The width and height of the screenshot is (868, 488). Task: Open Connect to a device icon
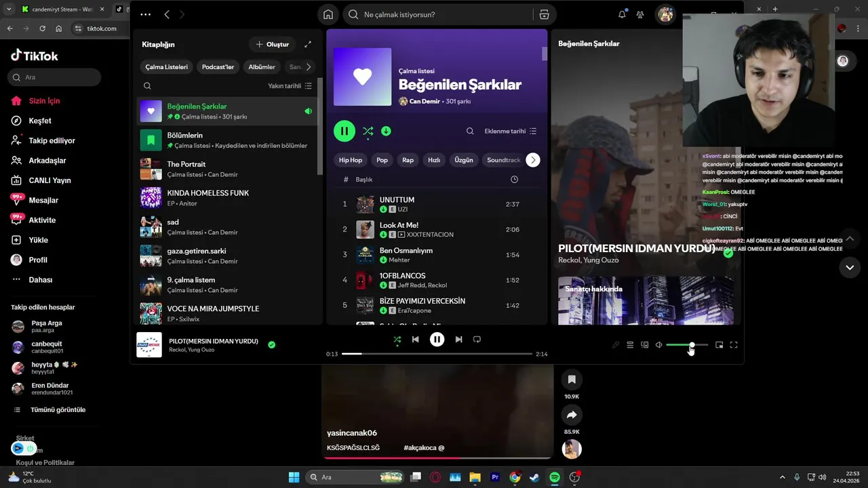point(644,345)
